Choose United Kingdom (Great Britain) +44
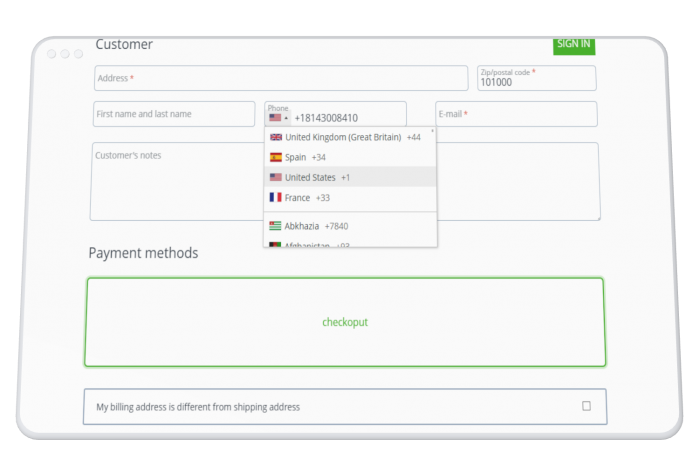This screenshot has height=466, width=700. [350, 137]
